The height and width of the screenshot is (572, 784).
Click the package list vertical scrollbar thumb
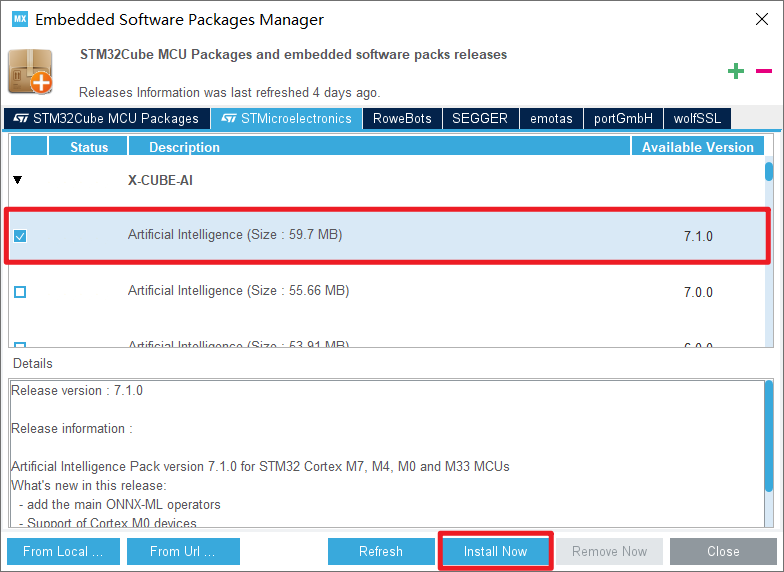coord(769,171)
